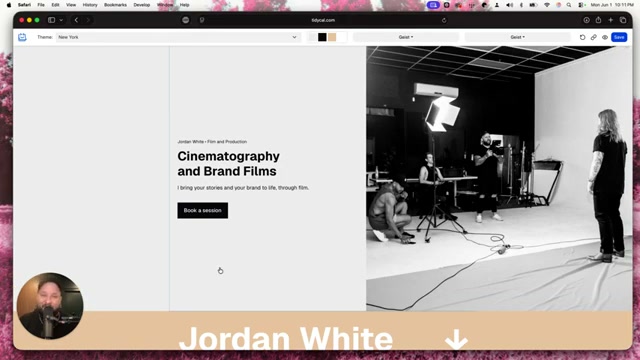Click the tidycal.com address bar
Viewport: 640px width, 360px height.
coord(323,20)
